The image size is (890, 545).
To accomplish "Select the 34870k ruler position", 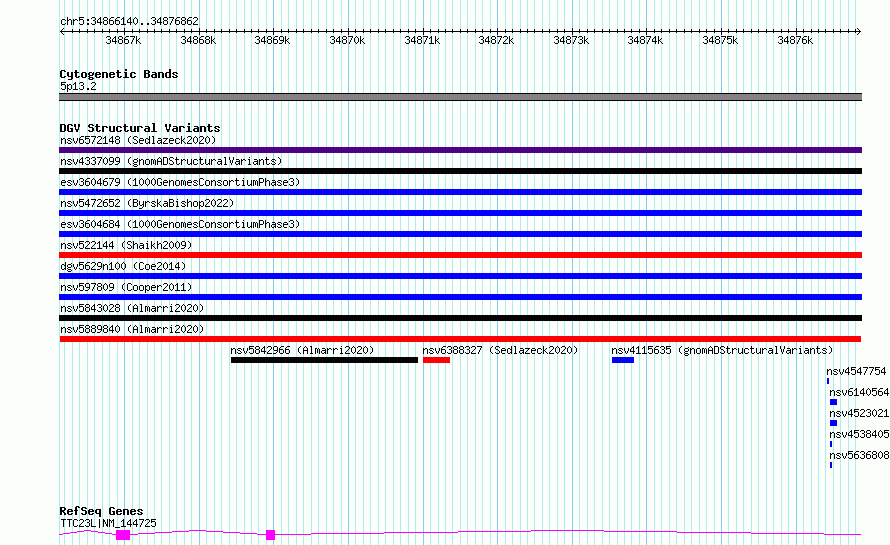I will 347,40.
